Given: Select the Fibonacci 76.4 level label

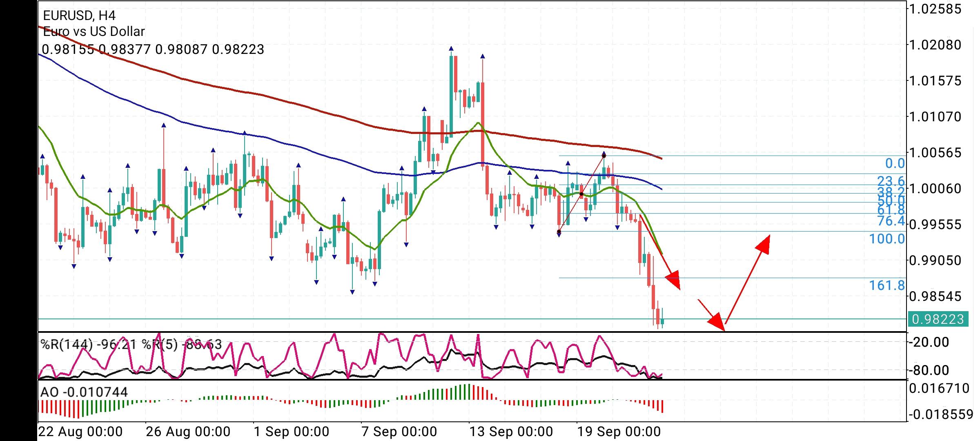Looking at the screenshot, I should (x=891, y=221).
